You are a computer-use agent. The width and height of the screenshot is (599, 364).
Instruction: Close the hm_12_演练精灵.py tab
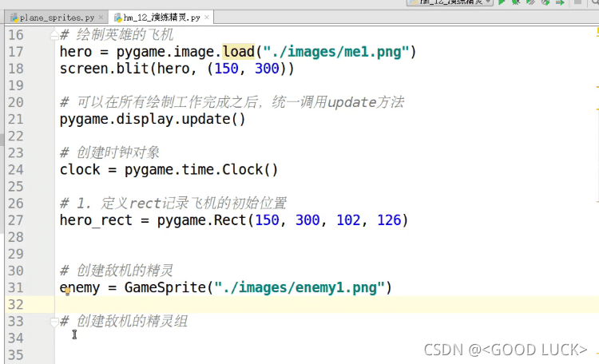(207, 18)
